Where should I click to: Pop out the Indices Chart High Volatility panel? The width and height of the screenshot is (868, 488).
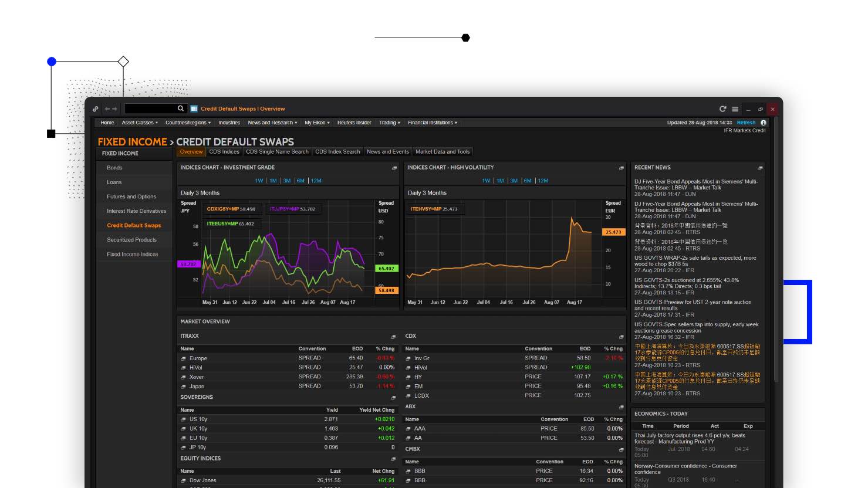click(x=622, y=168)
